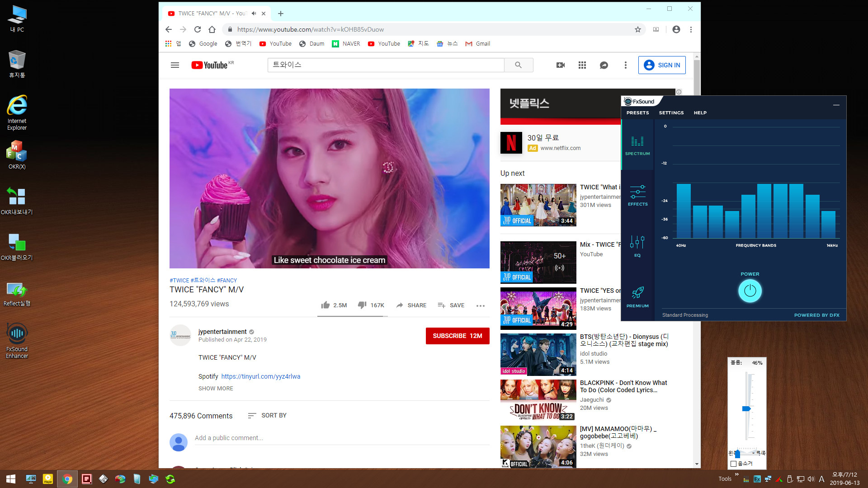Click the left-right balance slider
This screenshot has width=868, height=488.
pyautogui.click(x=738, y=453)
